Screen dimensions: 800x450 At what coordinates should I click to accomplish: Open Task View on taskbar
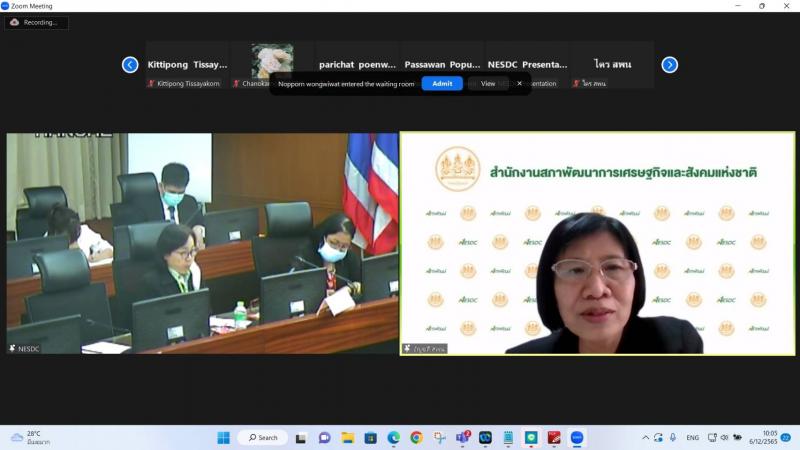301,438
